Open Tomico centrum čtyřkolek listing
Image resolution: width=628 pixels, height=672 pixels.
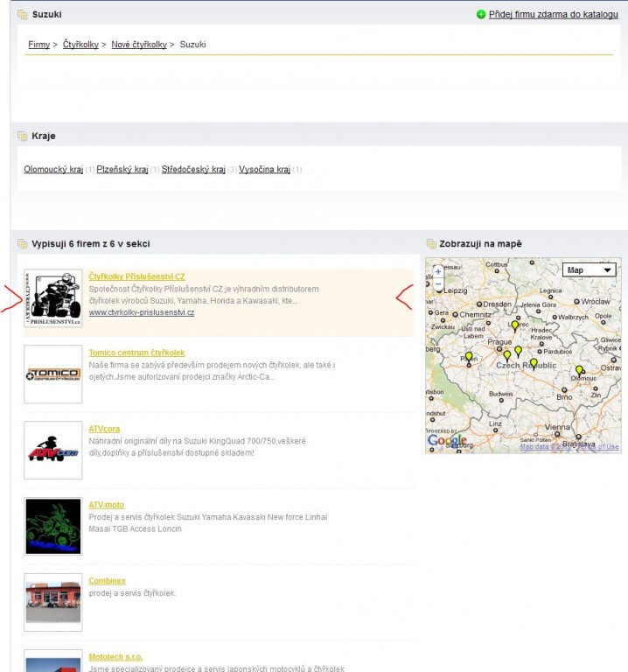point(136,353)
